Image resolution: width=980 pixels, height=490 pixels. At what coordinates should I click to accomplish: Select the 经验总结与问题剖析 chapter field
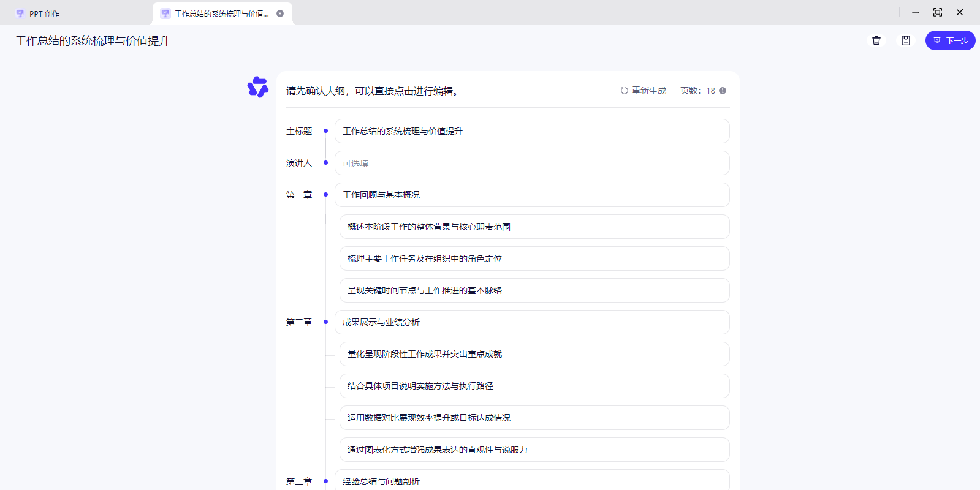tap(532, 481)
